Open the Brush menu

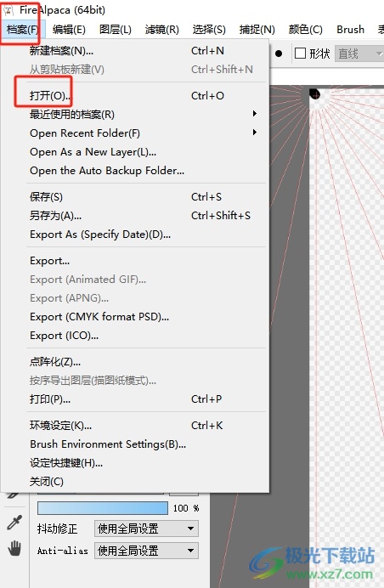[x=350, y=29]
